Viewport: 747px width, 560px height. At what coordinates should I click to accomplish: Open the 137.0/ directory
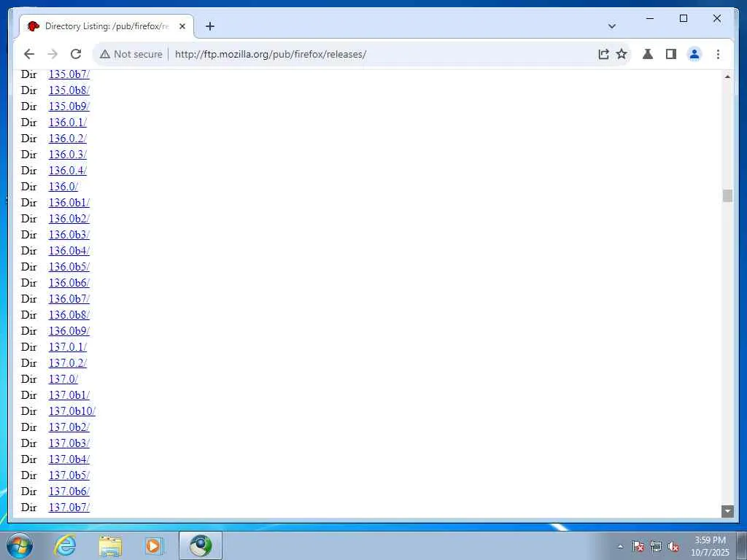tap(63, 379)
